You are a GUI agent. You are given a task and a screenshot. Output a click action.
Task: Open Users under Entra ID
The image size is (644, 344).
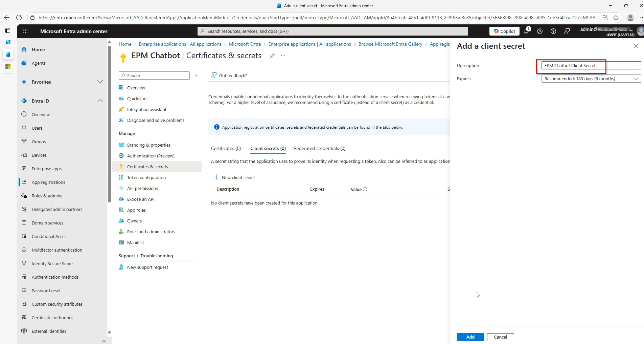(37, 128)
